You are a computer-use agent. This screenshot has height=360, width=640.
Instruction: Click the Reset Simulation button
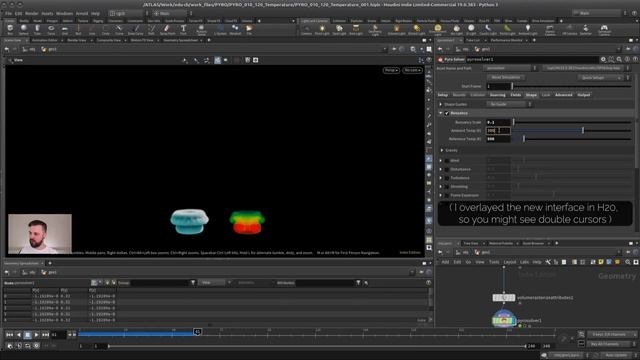[x=506, y=78]
